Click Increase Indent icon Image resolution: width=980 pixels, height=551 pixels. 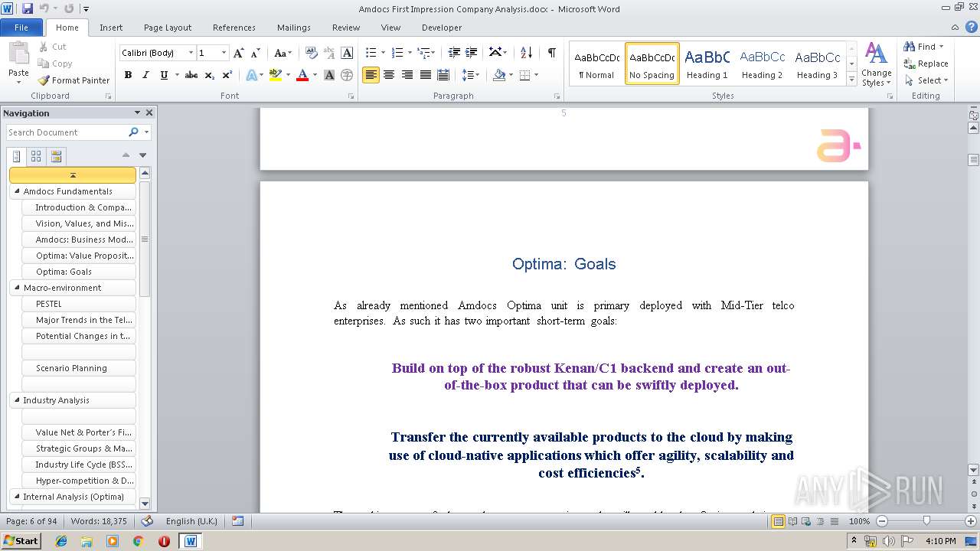[472, 53]
